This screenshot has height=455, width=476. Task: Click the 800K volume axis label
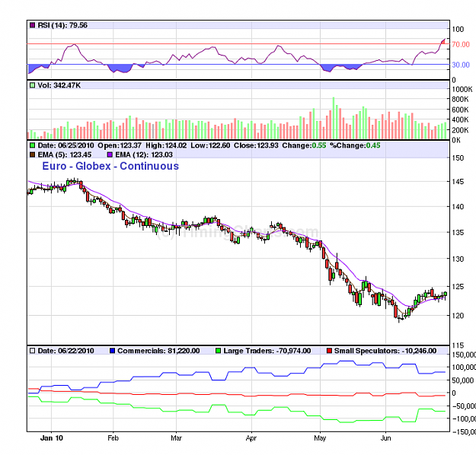(x=460, y=99)
